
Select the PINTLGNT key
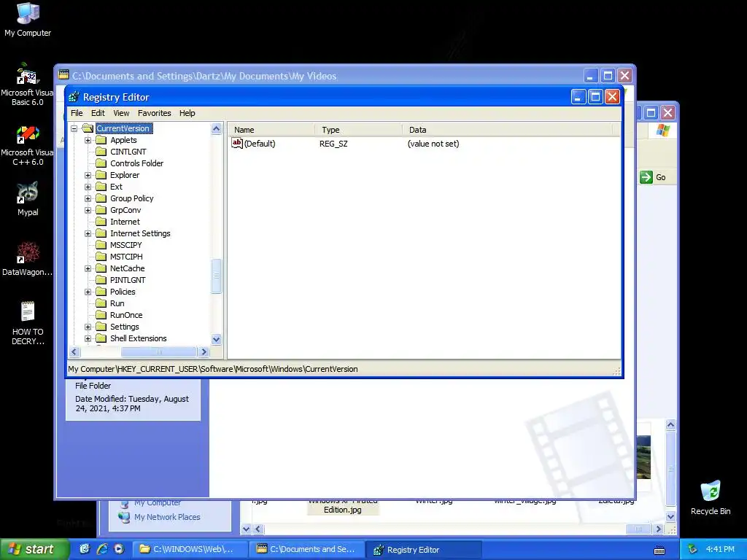[128, 280]
